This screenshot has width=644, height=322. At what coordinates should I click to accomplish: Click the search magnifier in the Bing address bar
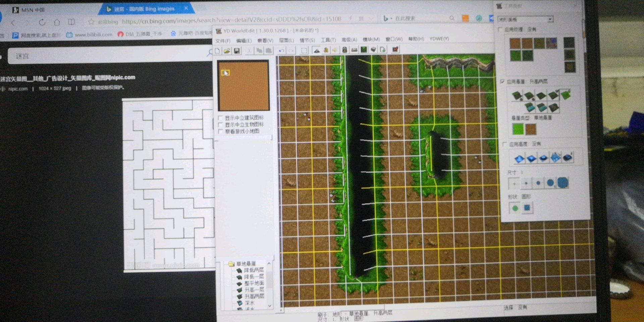452,18
